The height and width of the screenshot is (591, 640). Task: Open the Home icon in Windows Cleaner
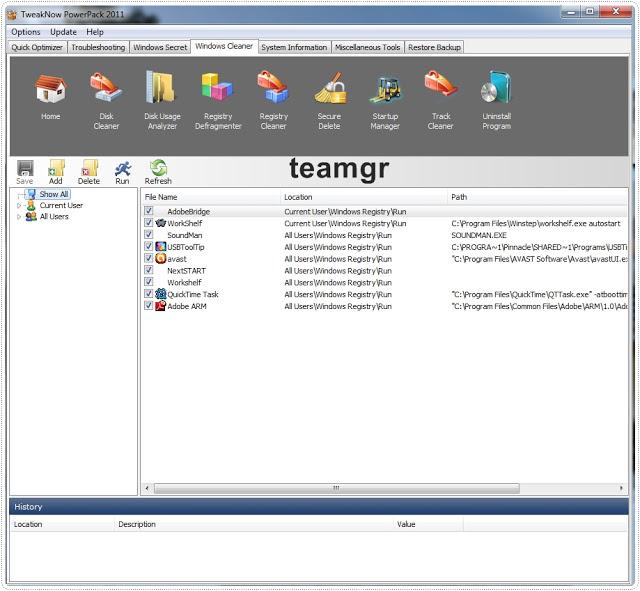click(x=51, y=89)
